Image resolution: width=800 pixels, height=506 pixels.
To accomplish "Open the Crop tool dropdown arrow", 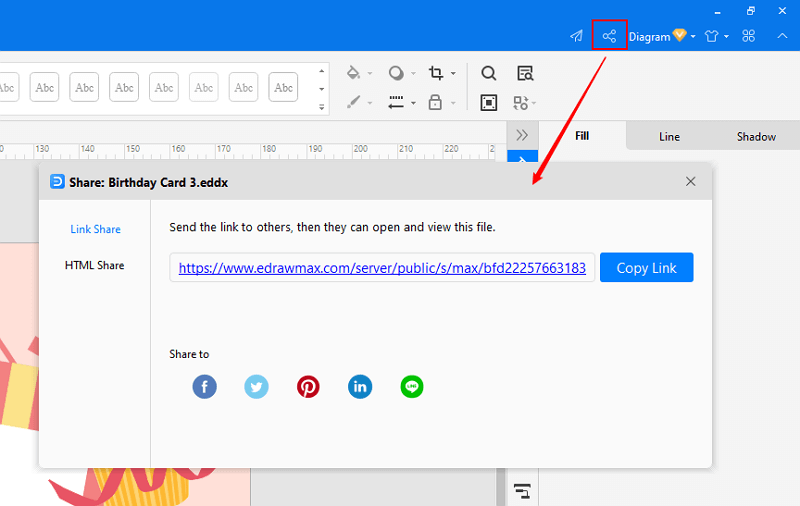I will pos(453,73).
